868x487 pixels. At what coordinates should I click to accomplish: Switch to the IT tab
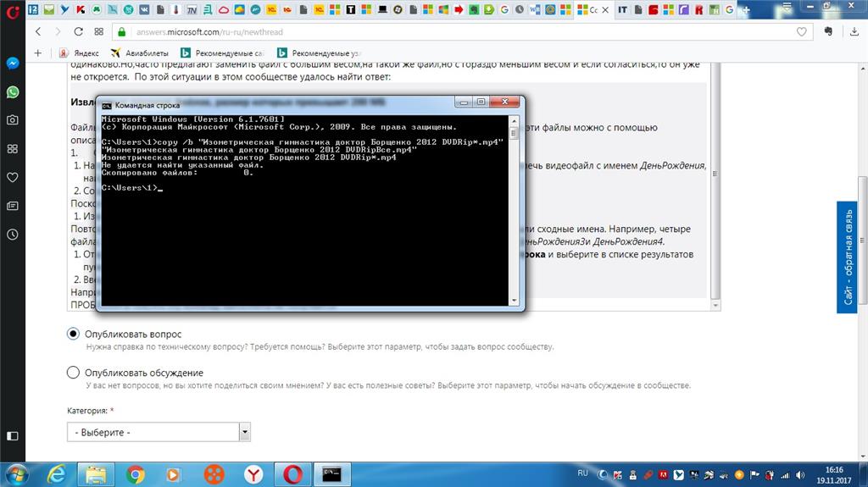click(x=623, y=9)
